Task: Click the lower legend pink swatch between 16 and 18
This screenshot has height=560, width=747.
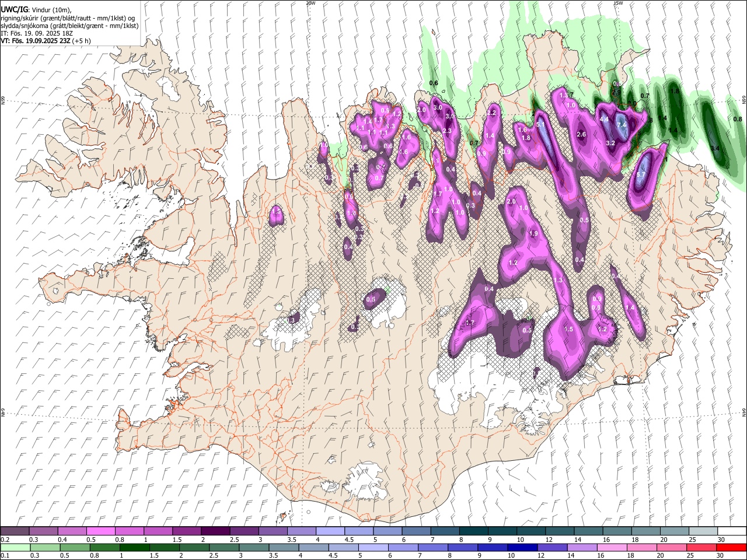Action: (611, 547)
